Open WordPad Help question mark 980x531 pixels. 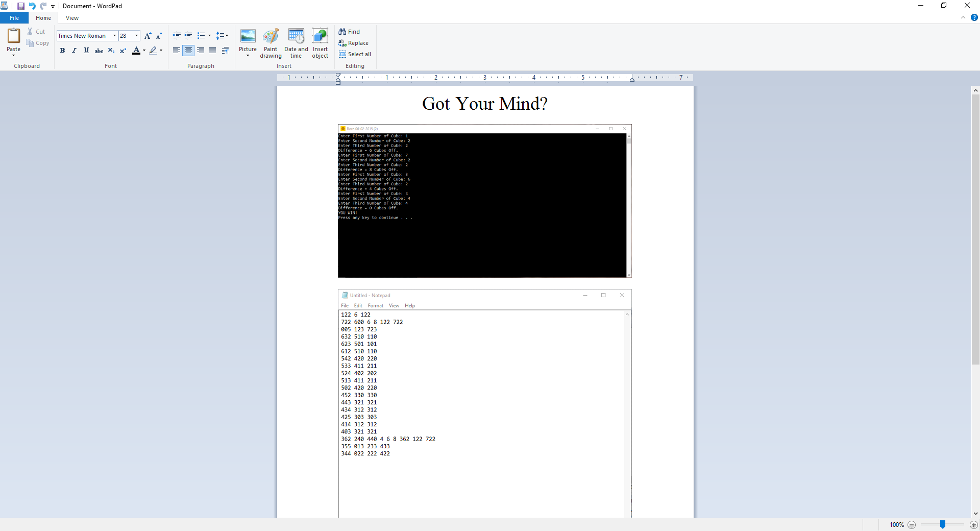974,17
